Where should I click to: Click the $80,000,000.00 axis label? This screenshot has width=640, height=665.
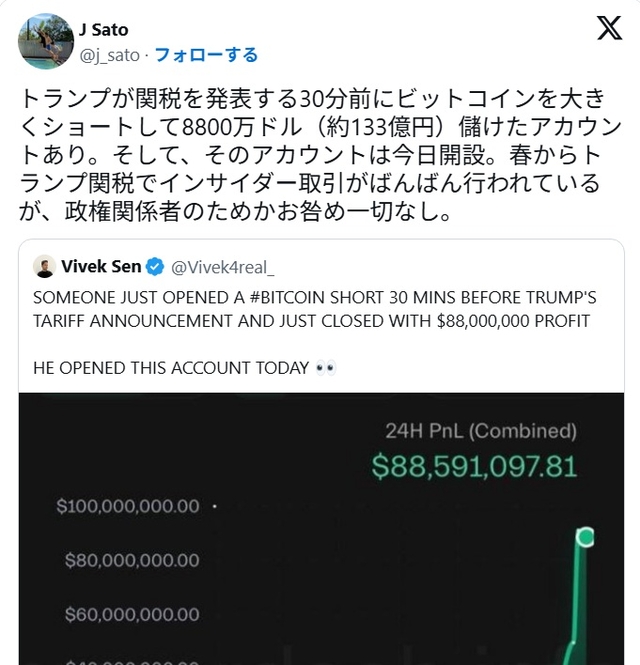[132, 560]
